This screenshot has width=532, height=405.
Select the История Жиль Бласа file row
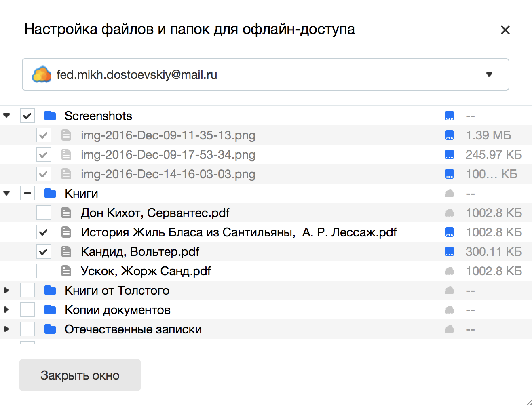[239, 232]
